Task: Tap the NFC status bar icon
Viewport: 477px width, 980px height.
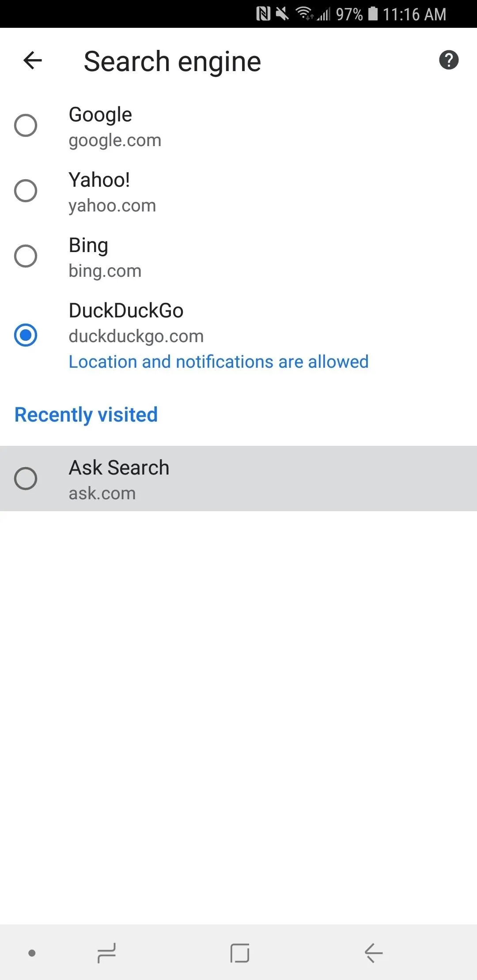Action: pyautogui.click(x=263, y=14)
